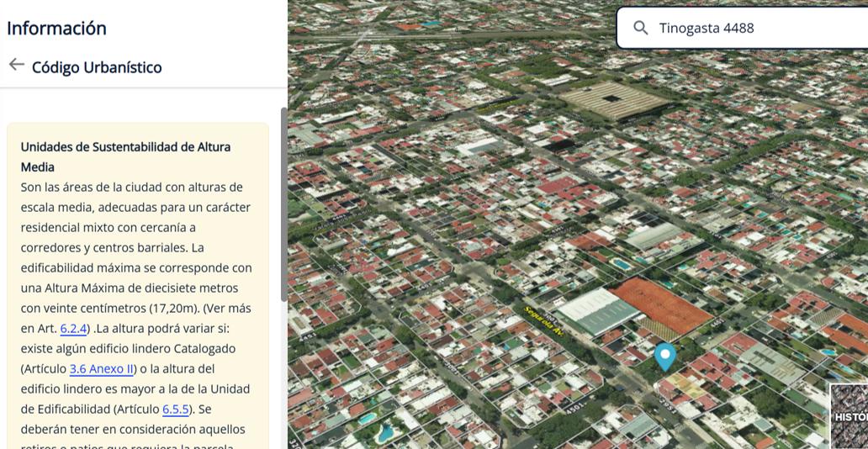Click the highlighted yellow parcel below the pin
This screenshot has height=449, width=868.
tap(685, 385)
